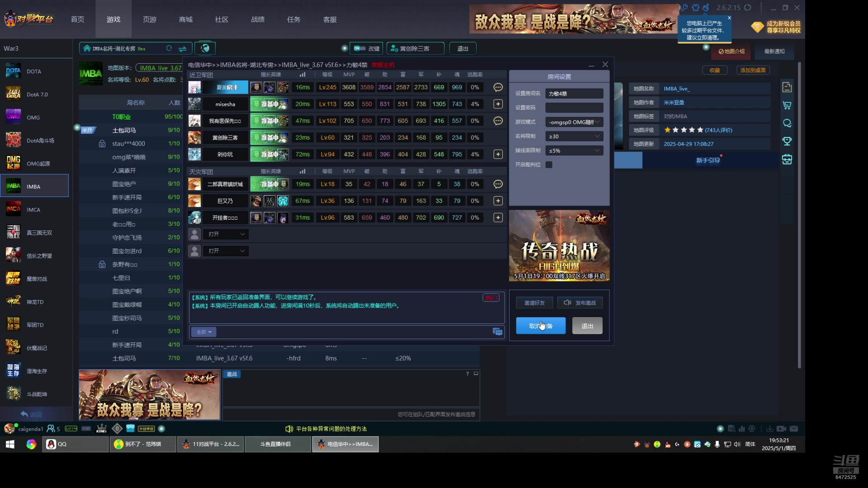The height and width of the screenshot is (488, 868).
Task: Open chat bubble on 我有医保先 row
Action: [x=498, y=121]
